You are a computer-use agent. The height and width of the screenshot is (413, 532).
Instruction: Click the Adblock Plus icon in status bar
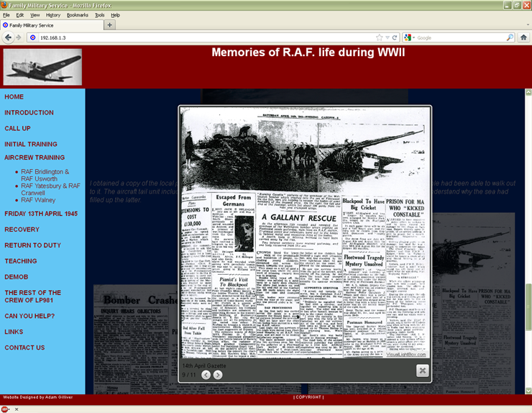(6, 409)
